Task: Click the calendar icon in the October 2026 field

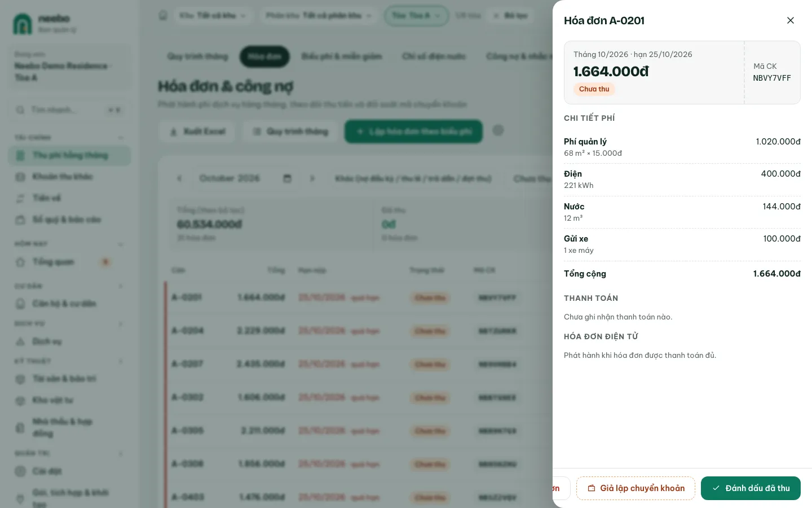Action: click(287, 178)
